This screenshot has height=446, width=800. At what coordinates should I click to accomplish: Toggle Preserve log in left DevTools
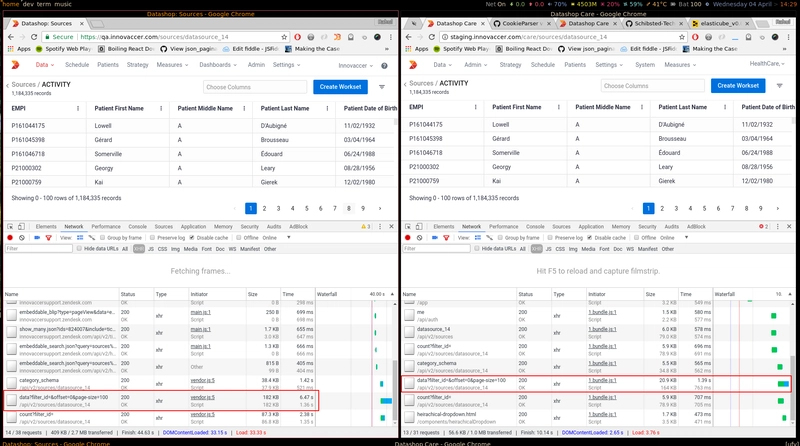[x=152, y=238]
